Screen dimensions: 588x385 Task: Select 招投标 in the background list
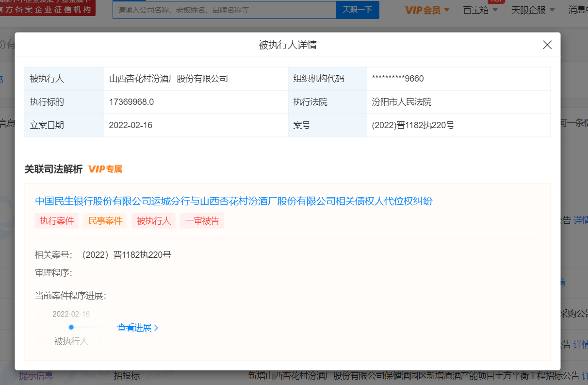[x=127, y=375]
